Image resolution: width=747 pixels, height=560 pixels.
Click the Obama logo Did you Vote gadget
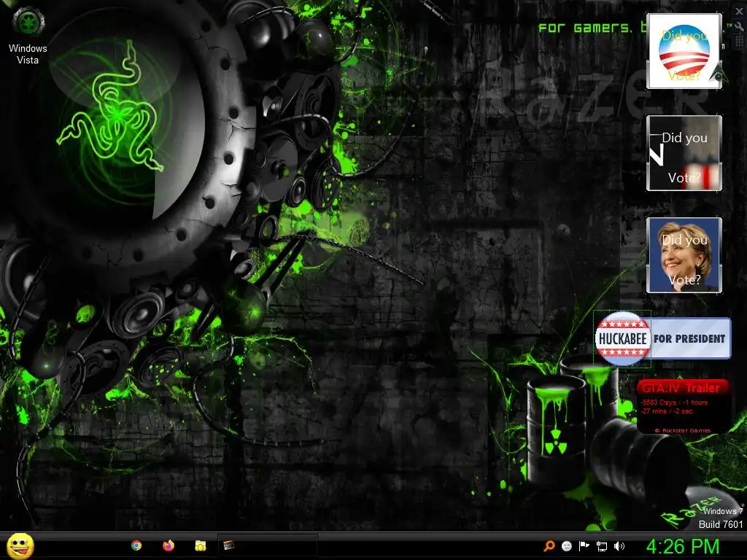(684, 51)
